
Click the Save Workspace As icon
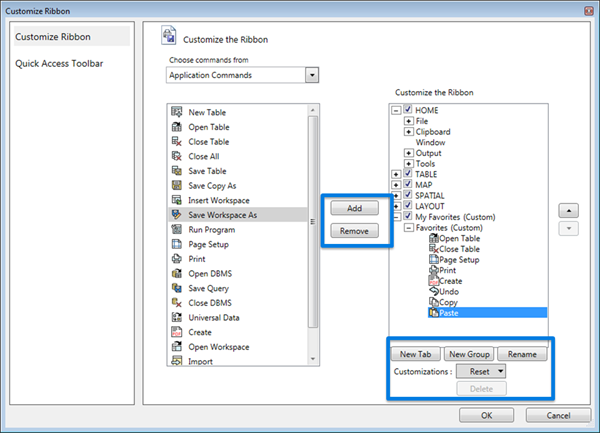tap(176, 215)
